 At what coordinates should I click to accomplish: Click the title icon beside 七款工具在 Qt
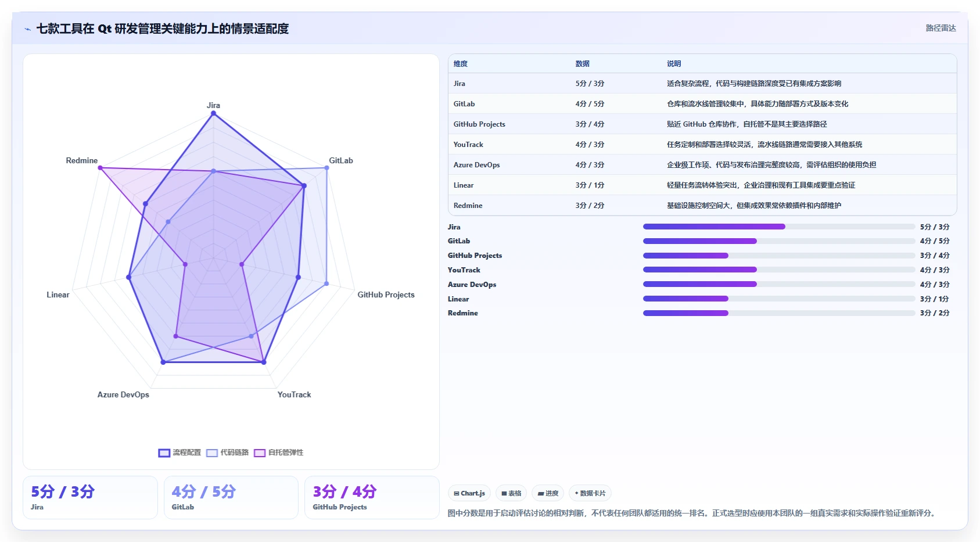[x=28, y=29]
